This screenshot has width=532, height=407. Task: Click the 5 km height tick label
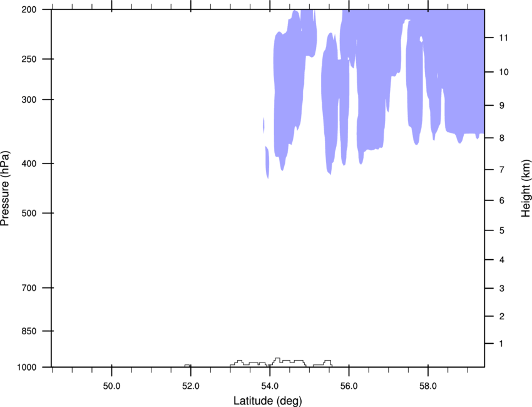(x=502, y=230)
